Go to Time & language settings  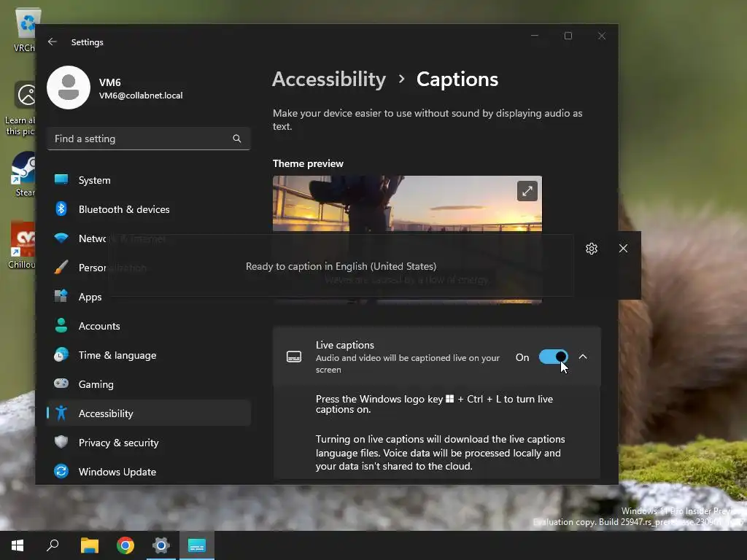[149, 355]
